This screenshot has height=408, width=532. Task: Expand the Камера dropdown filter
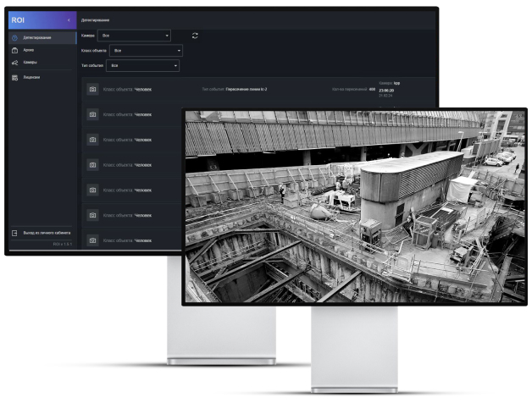point(134,36)
